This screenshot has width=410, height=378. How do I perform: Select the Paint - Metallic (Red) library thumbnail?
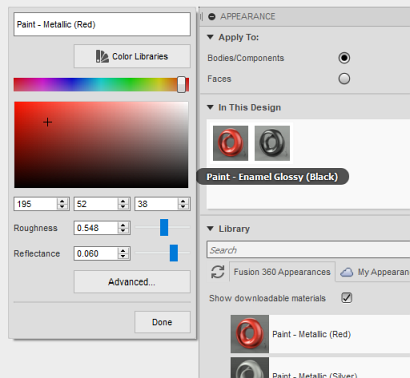tap(250, 334)
